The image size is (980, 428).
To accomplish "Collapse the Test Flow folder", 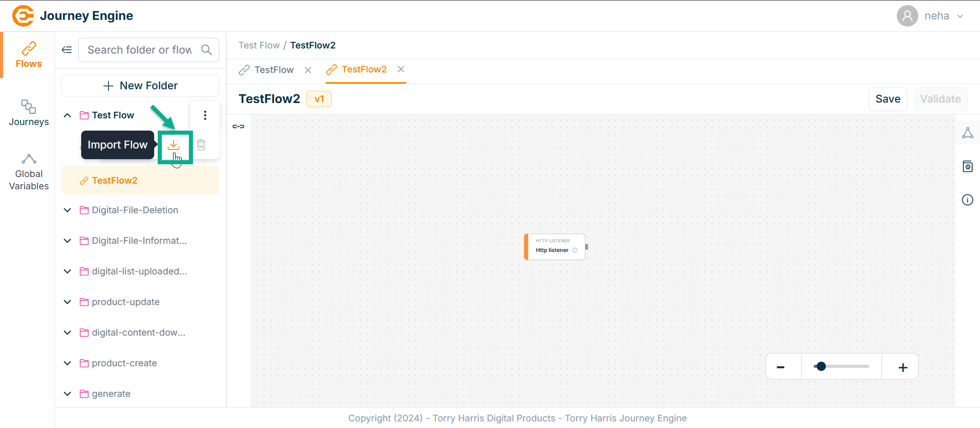I will [67, 115].
